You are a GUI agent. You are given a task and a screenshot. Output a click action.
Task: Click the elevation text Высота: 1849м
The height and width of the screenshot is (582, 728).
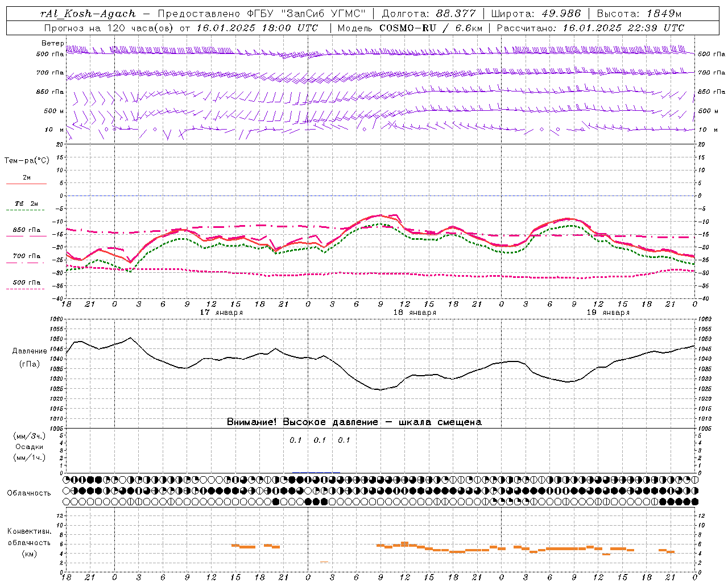tap(639, 14)
